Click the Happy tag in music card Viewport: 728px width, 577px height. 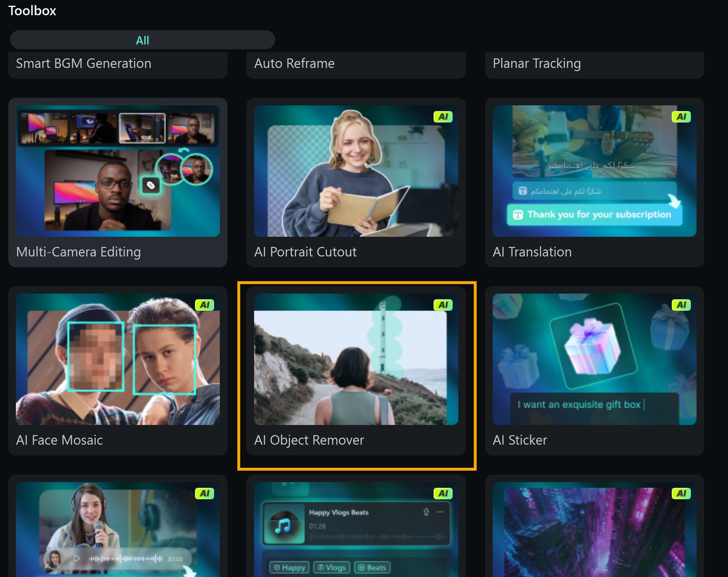click(x=289, y=567)
